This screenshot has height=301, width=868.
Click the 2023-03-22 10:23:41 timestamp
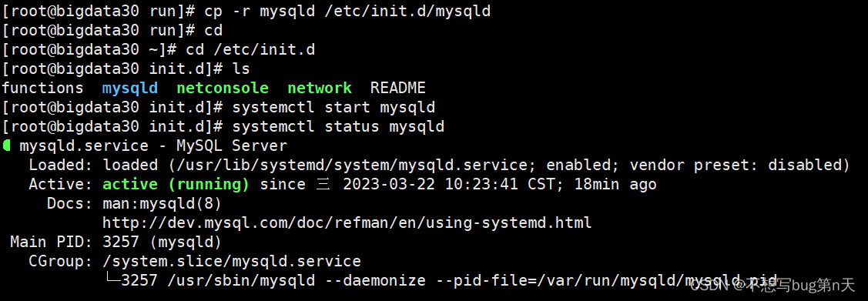431,184
